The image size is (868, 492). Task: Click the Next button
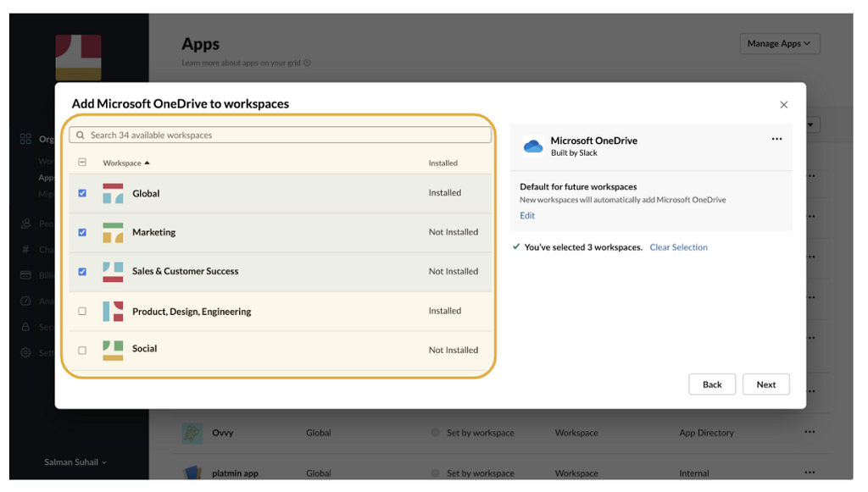click(x=766, y=384)
